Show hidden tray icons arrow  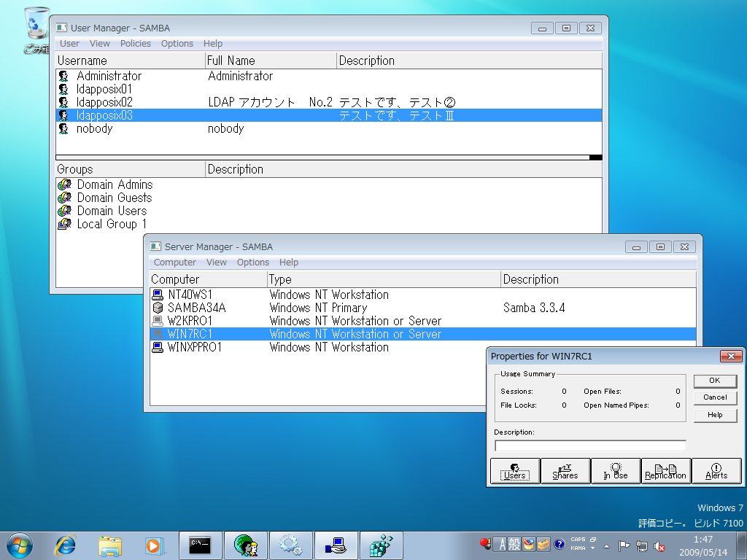click(606, 546)
